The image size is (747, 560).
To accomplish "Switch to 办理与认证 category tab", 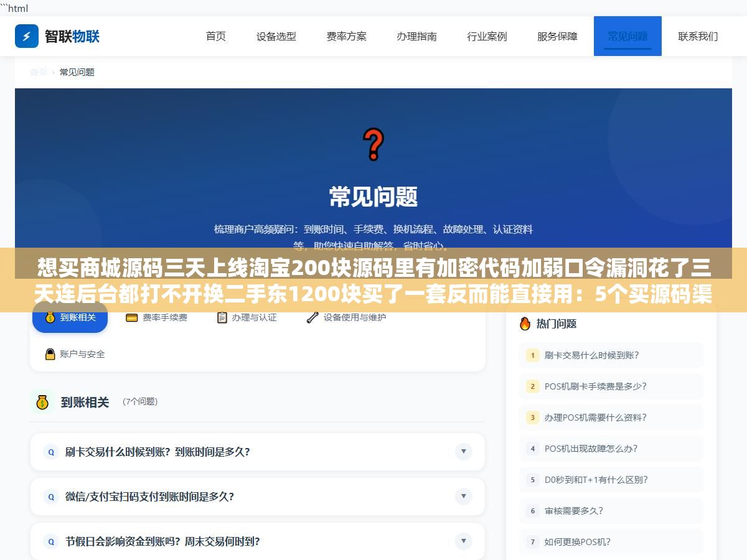I will click(247, 317).
